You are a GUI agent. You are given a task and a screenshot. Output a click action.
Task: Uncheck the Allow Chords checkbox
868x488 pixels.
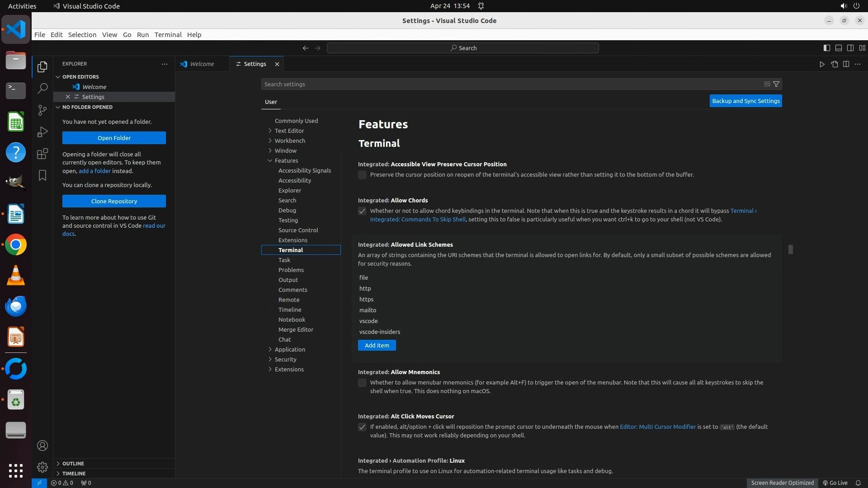(x=362, y=211)
